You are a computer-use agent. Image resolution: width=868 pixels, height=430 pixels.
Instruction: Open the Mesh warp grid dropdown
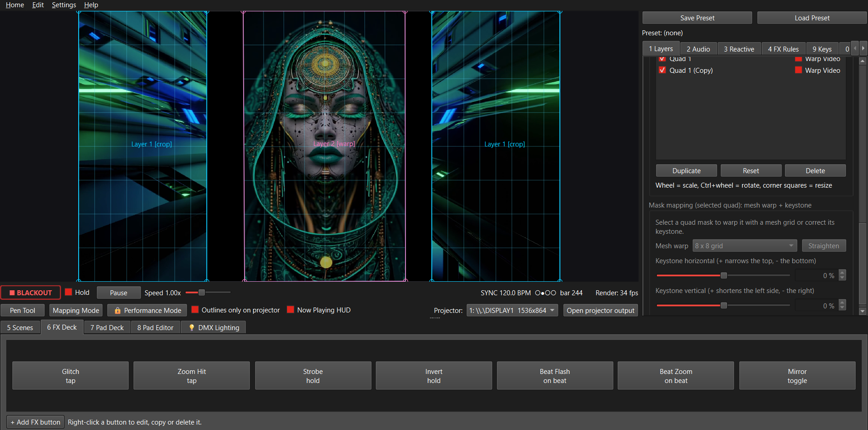pyautogui.click(x=745, y=246)
